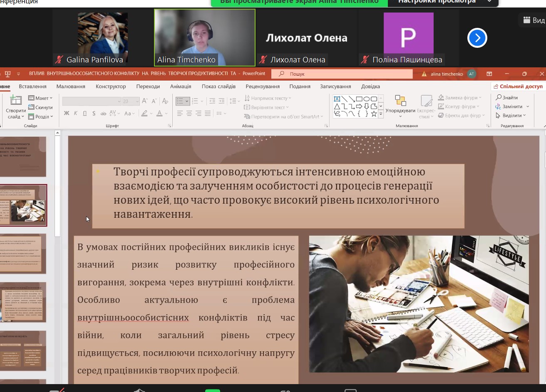The image size is (546, 392).
Task: Click the Вид view button in Zoom
Action: (533, 20)
